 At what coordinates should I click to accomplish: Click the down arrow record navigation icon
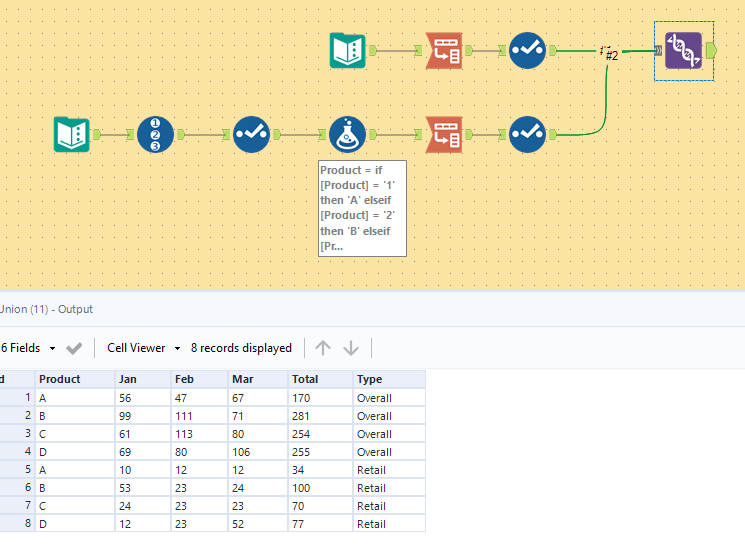(351, 348)
